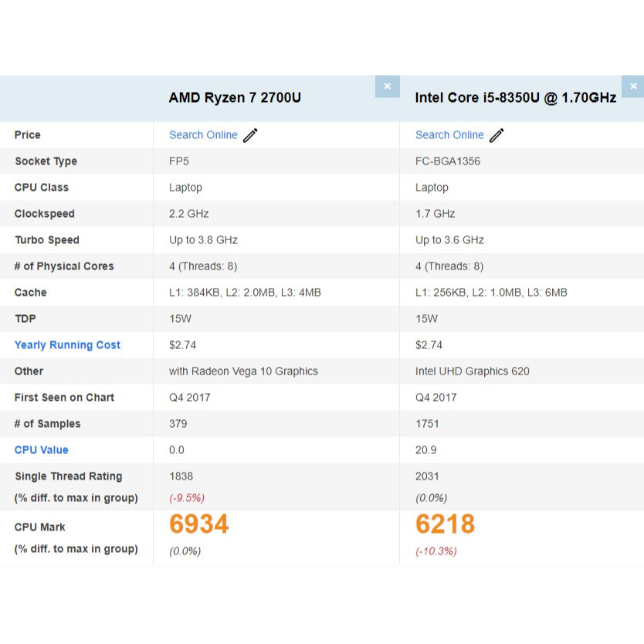Viewport: 644px width, 644px height.
Task: Click the AMD Ryzen 7 2700U header title
Action: tap(235, 98)
